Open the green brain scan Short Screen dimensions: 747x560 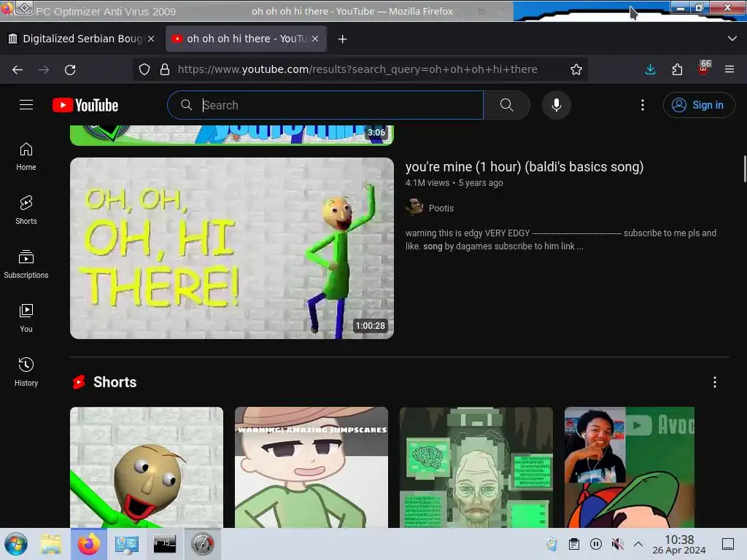coord(476,467)
